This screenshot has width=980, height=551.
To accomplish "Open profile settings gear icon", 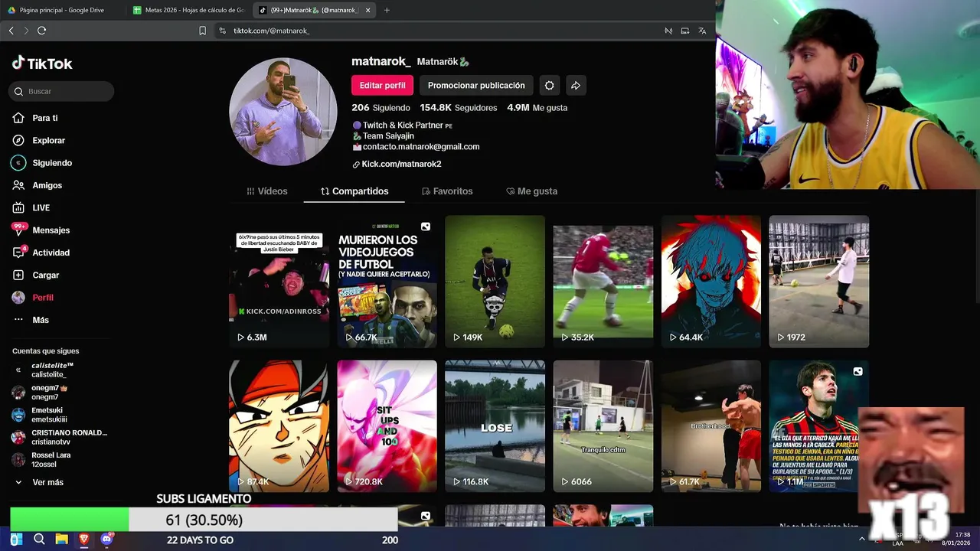I will [x=549, y=86].
